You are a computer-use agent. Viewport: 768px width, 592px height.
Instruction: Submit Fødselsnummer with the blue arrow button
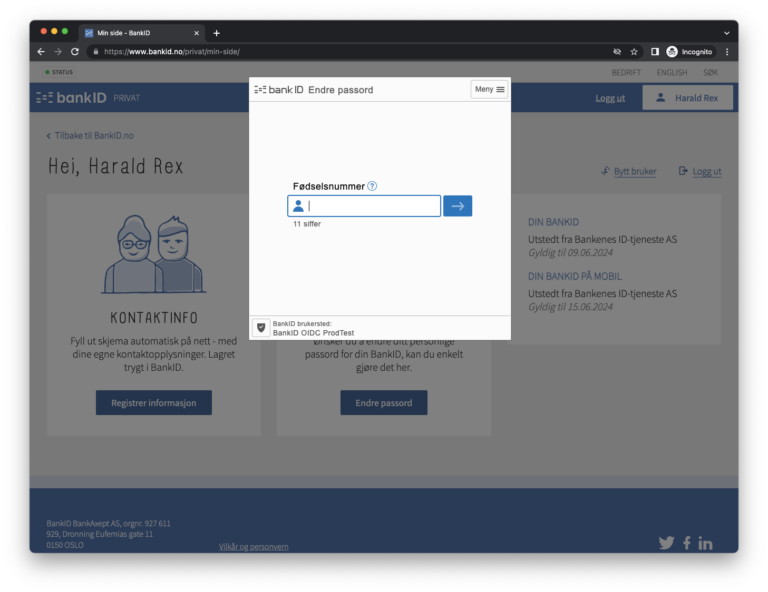pyautogui.click(x=457, y=206)
